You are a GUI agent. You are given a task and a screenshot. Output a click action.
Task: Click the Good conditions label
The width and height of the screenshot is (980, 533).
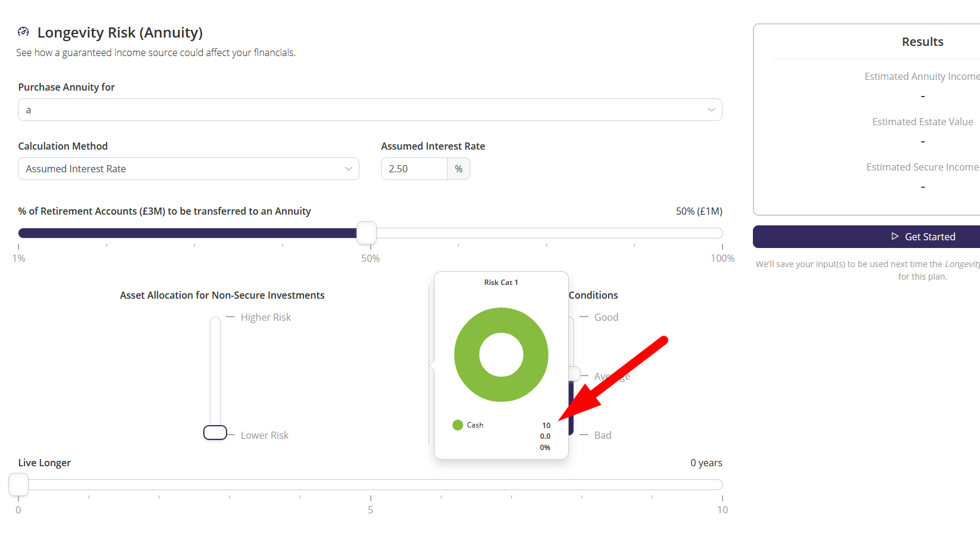[x=606, y=317]
